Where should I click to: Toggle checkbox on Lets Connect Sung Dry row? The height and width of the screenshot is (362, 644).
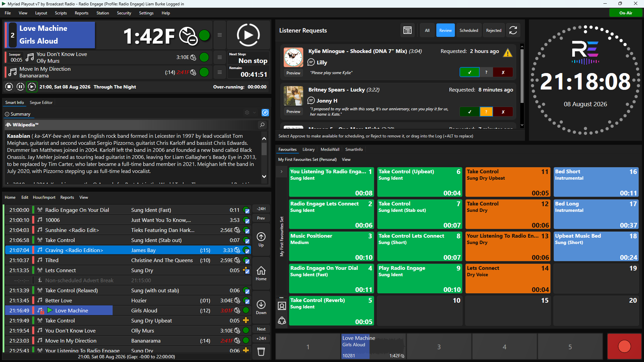pyautogui.click(x=247, y=271)
